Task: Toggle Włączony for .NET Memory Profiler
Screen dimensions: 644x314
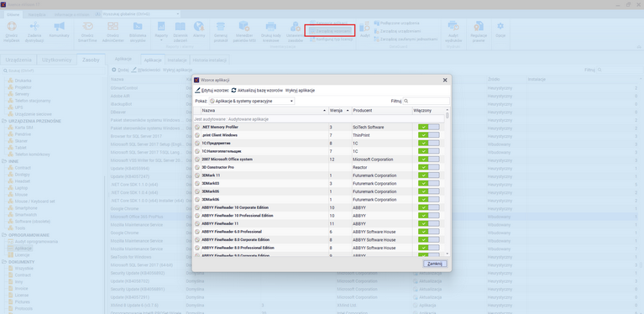Action: click(x=429, y=128)
